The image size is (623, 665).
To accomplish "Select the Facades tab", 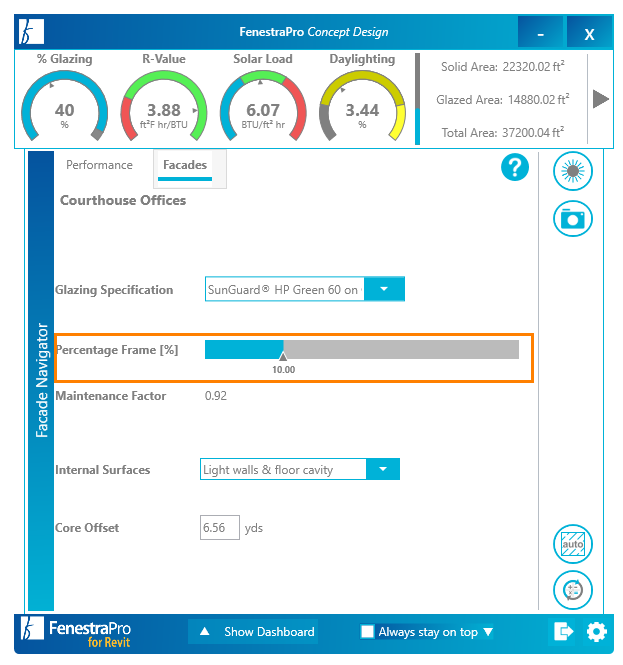I will coord(185,165).
